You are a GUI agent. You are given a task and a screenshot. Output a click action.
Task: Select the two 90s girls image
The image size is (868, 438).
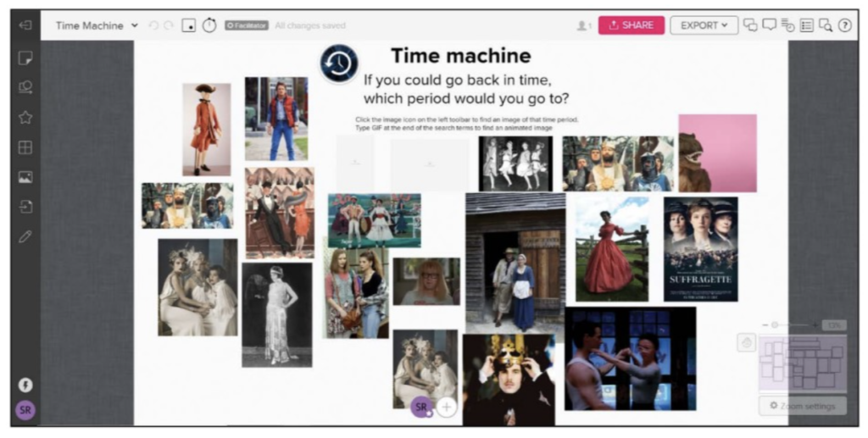click(x=356, y=293)
